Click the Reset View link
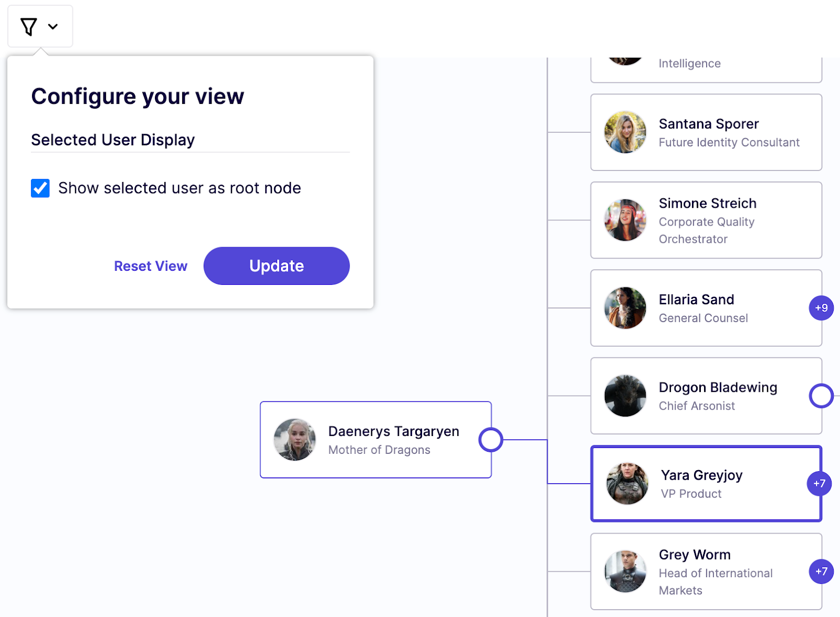Image resolution: width=840 pixels, height=617 pixels. (x=151, y=266)
